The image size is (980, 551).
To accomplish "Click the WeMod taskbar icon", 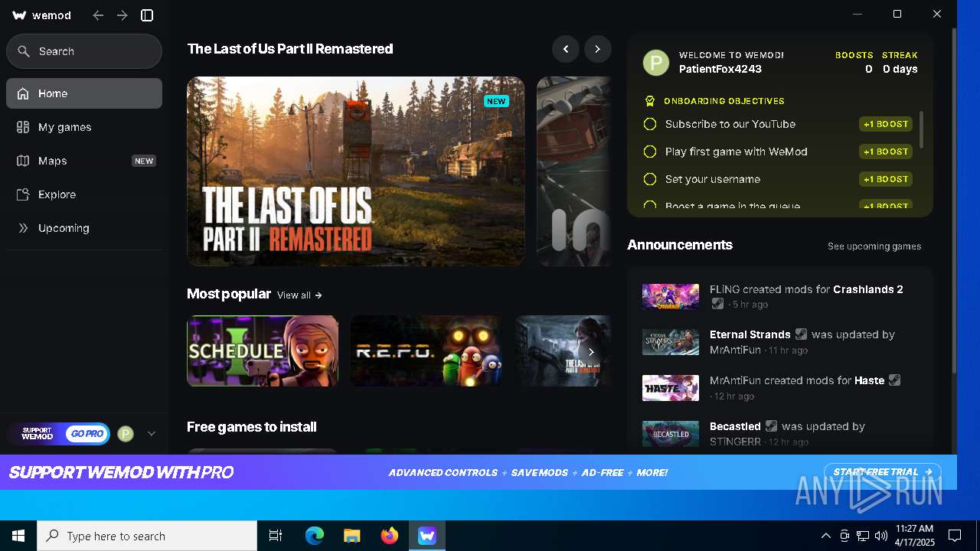I will (427, 536).
